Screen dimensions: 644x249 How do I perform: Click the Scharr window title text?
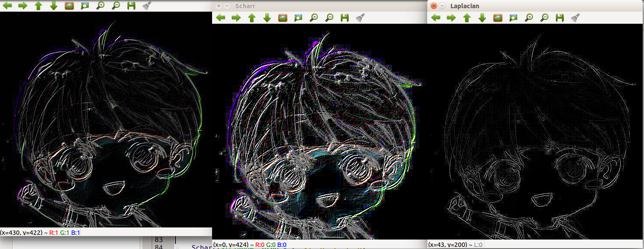(245, 6)
